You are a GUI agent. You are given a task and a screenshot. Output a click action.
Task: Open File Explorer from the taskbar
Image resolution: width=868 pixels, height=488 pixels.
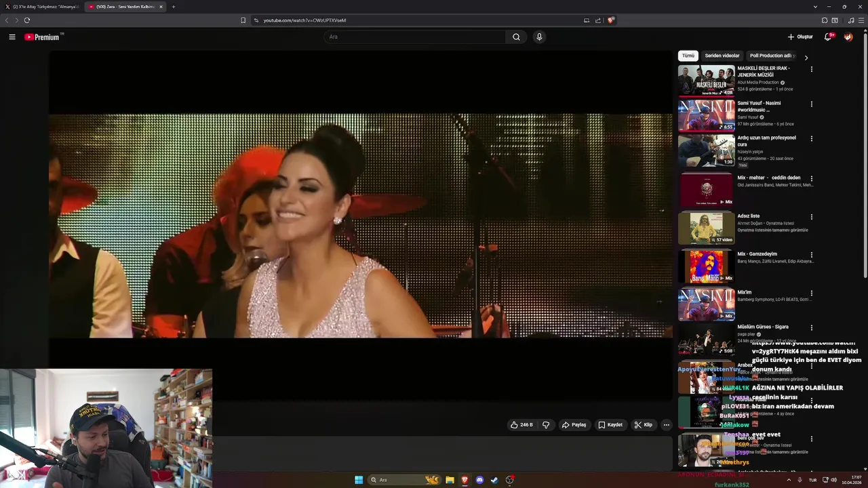pyautogui.click(x=450, y=480)
